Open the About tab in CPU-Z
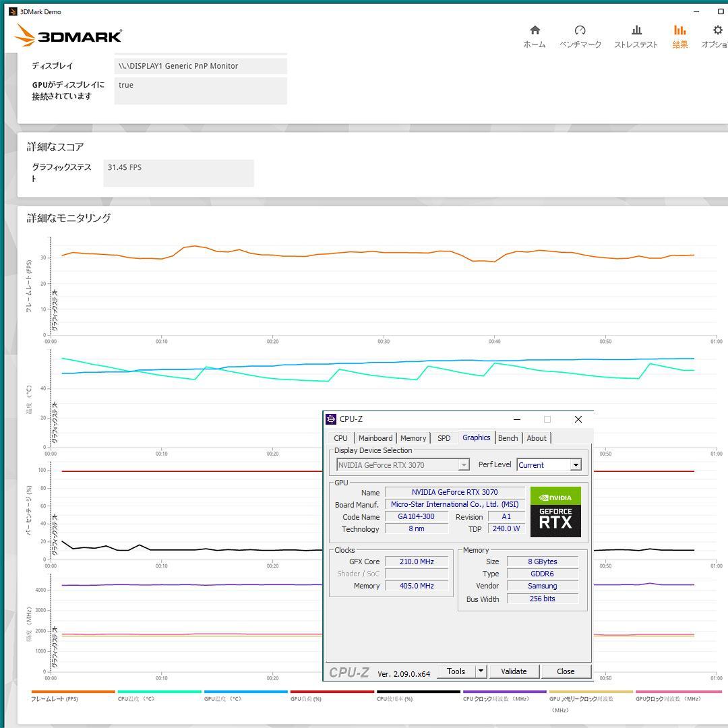Viewport: 728px width, 728px height. [537, 438]
